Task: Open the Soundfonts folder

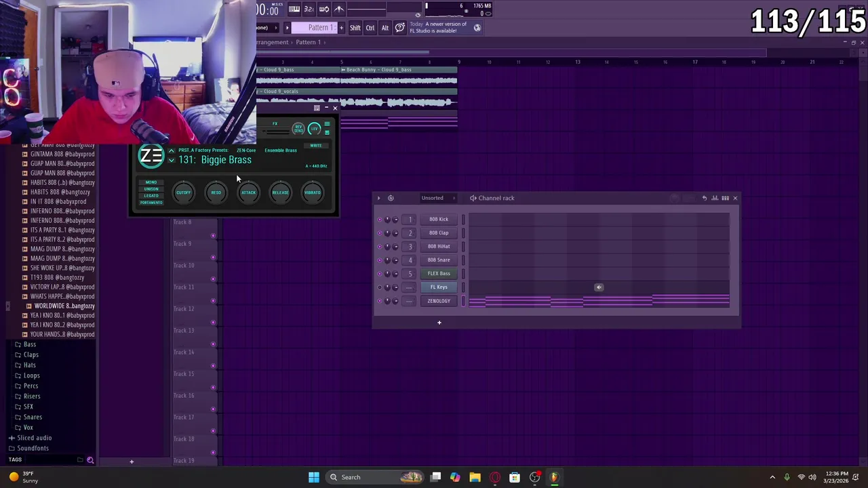Action: (33, 448)
